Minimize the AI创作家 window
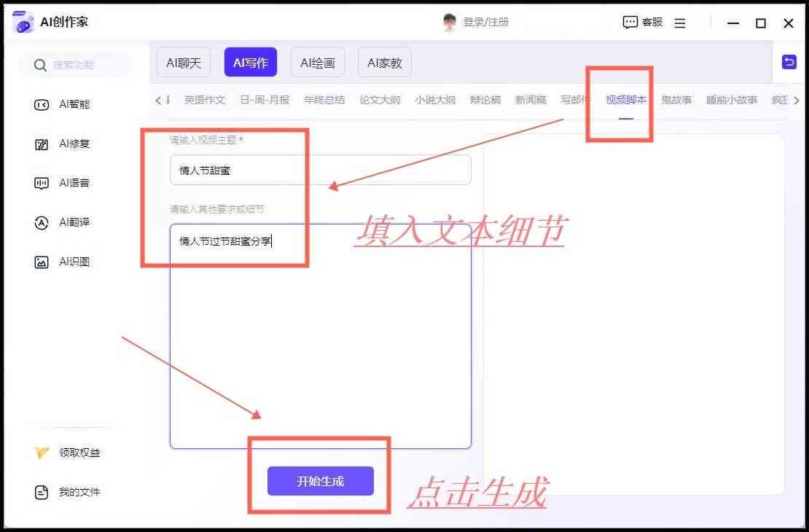809x532 pixels. pyautogui.click(x=733, y=23)
